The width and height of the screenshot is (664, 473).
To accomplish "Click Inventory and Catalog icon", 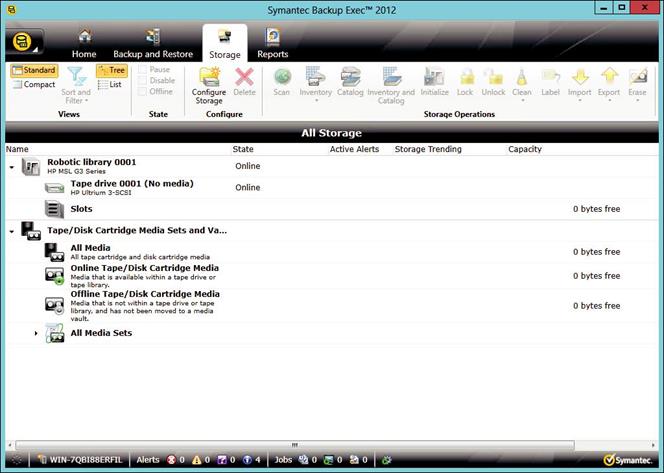I will (x=391, y=77).
